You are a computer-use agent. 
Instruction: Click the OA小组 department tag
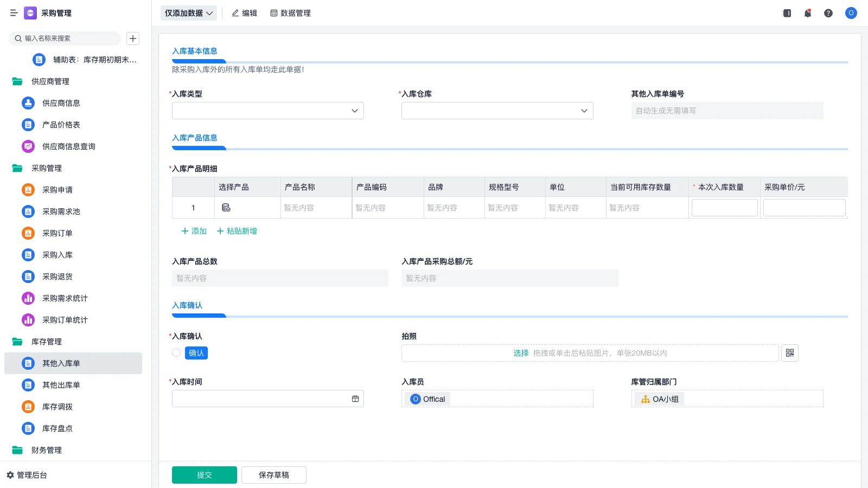coord(660,399)
